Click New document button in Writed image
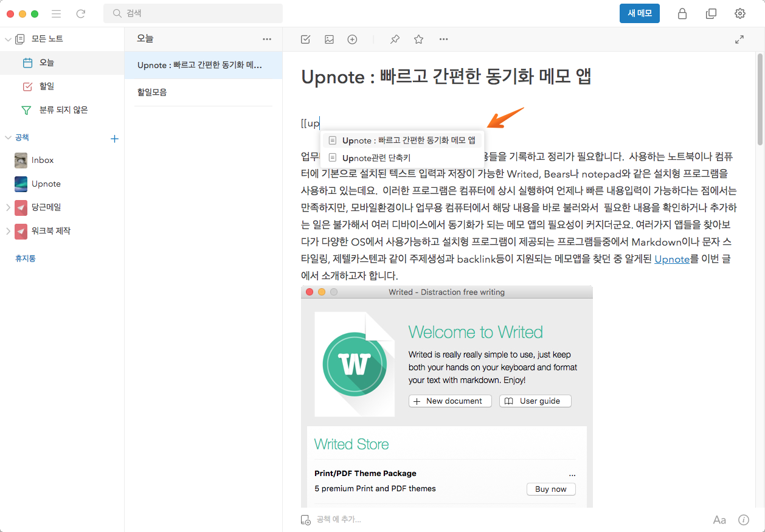The height and width of the screenshot is (532, 765). pos(450,401)
